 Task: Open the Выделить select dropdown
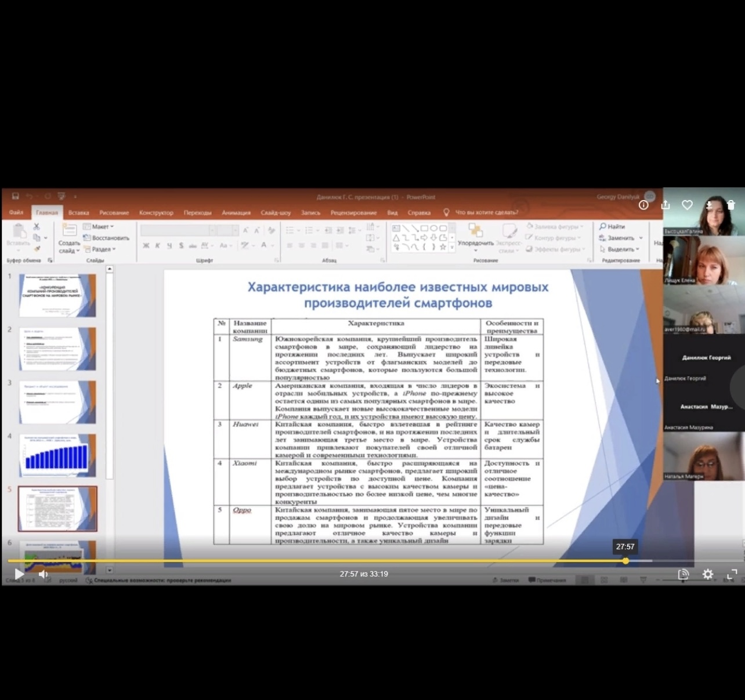(x=619, y=249)
